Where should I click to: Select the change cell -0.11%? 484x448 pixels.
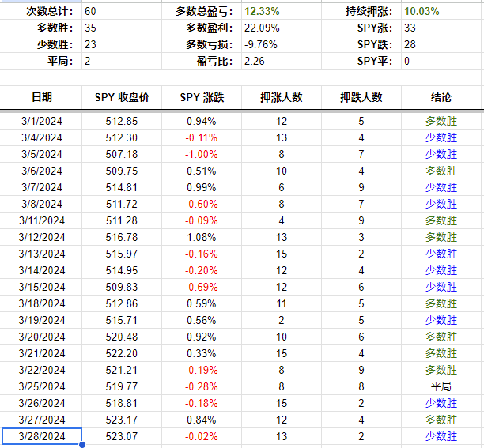pos(202,137)
